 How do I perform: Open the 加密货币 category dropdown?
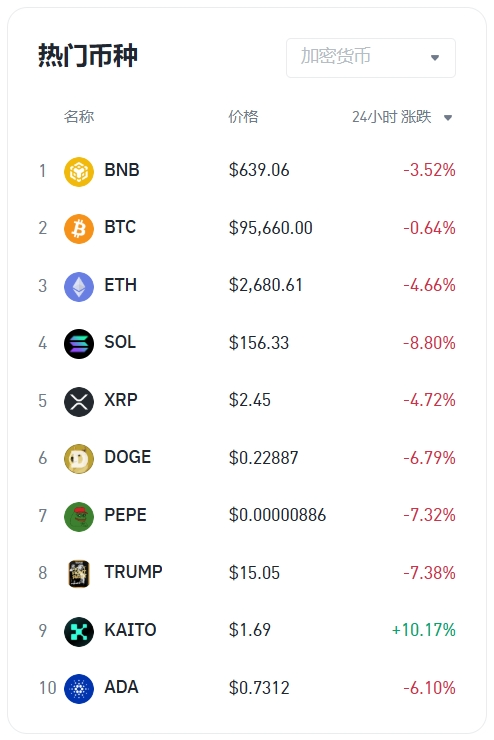point(371,58)
